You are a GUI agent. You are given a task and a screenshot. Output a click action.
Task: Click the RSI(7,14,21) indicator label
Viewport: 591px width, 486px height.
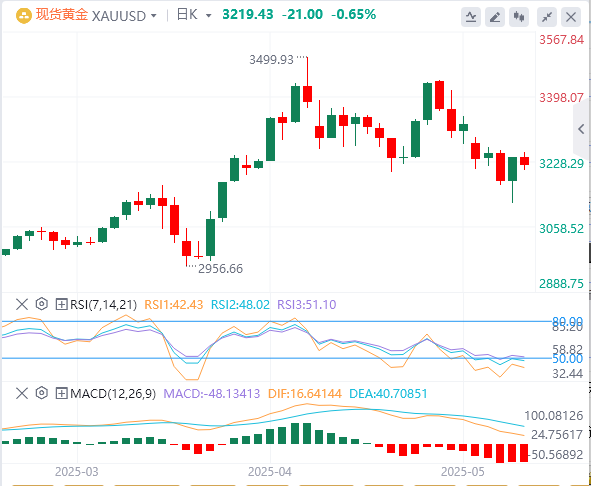[104, 304]
